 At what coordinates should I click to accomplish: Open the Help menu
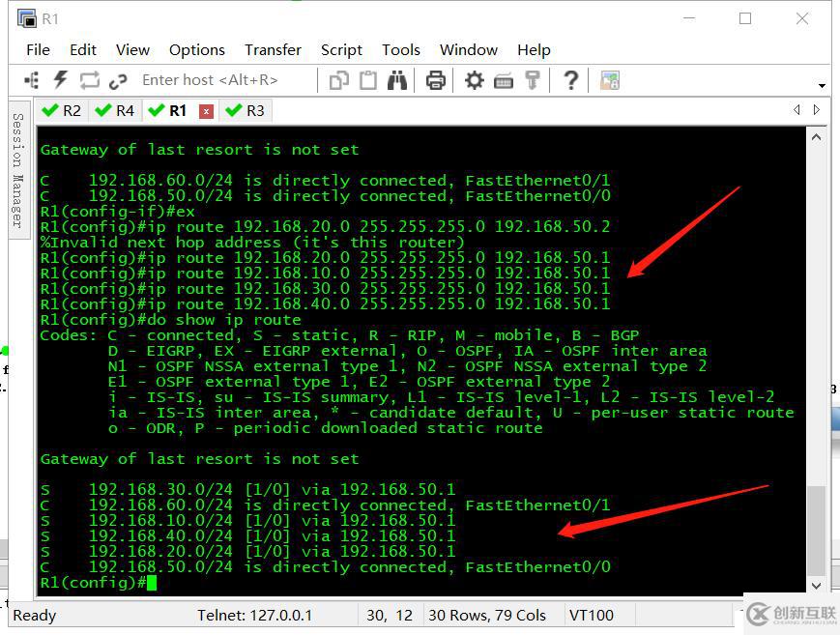(x=535, y=50)
